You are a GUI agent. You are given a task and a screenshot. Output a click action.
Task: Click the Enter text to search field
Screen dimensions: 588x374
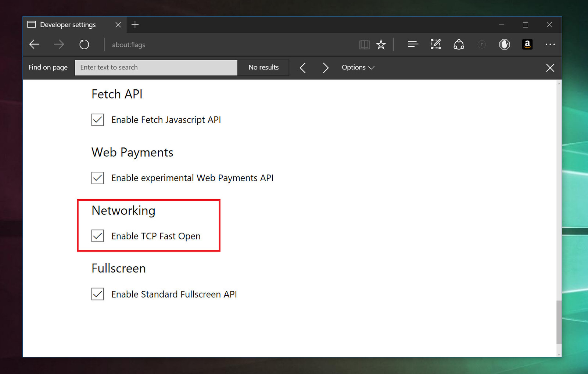(156, 67)
